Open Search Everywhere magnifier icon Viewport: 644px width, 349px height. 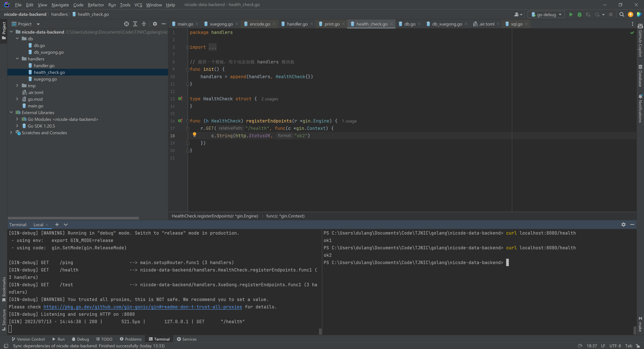point(622,14)
